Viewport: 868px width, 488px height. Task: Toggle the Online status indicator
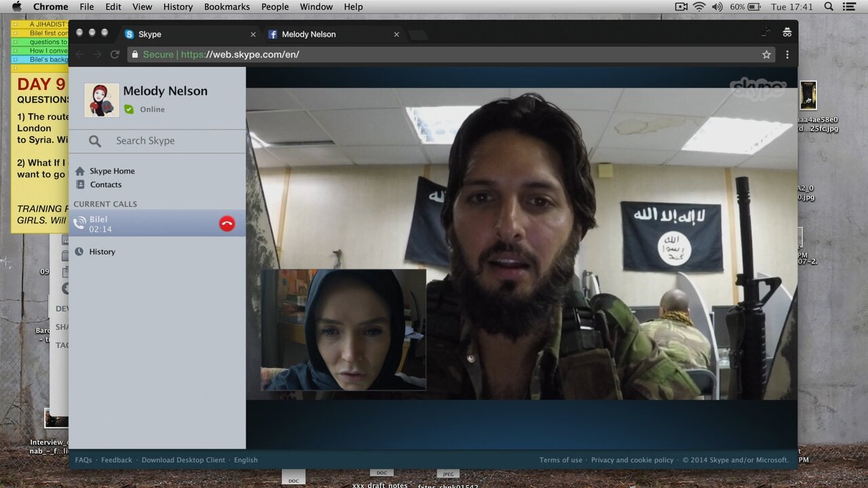129,109
